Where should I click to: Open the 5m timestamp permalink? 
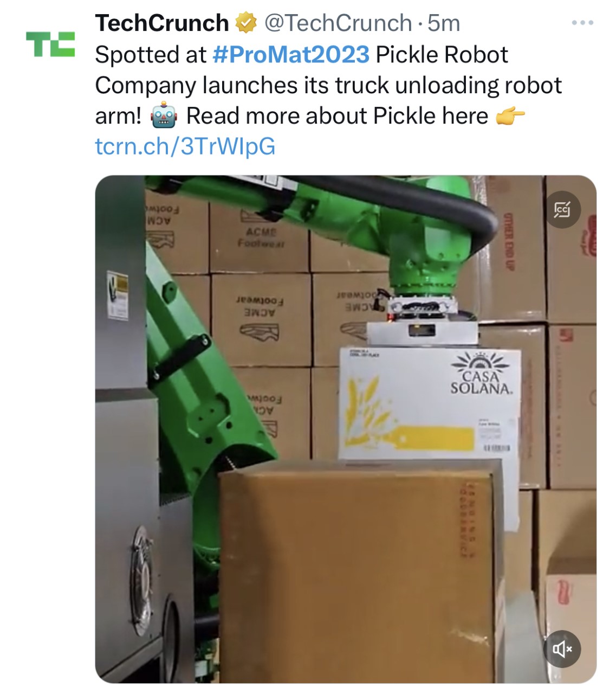pyautogui.click(x=444, y=23)
